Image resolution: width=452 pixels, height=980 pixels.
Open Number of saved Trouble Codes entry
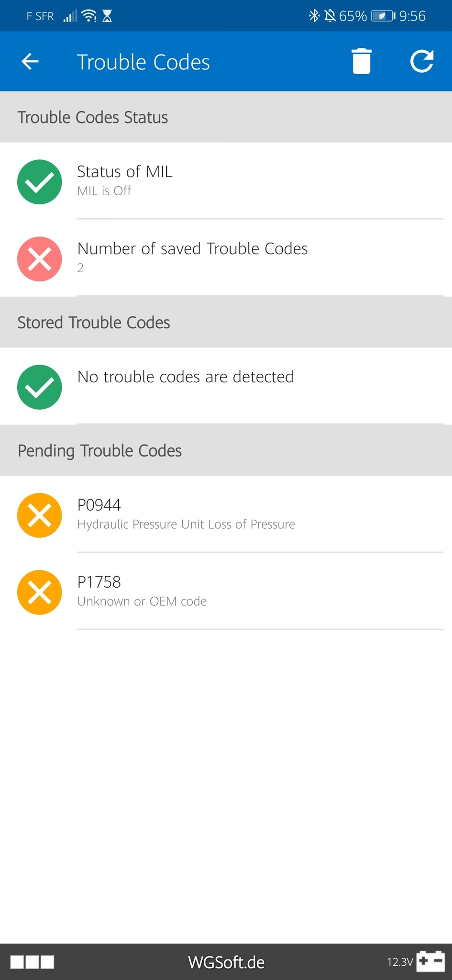pos(226,258)
